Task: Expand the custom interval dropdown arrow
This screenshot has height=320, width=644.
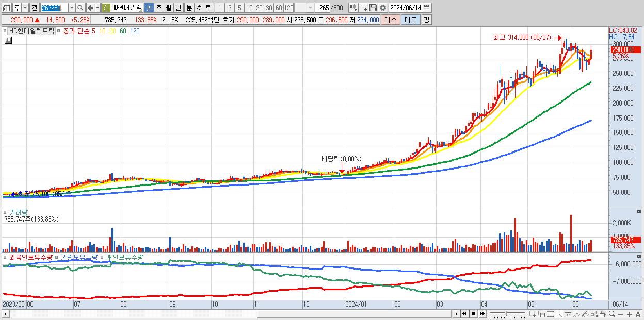Action: point(310,8)
